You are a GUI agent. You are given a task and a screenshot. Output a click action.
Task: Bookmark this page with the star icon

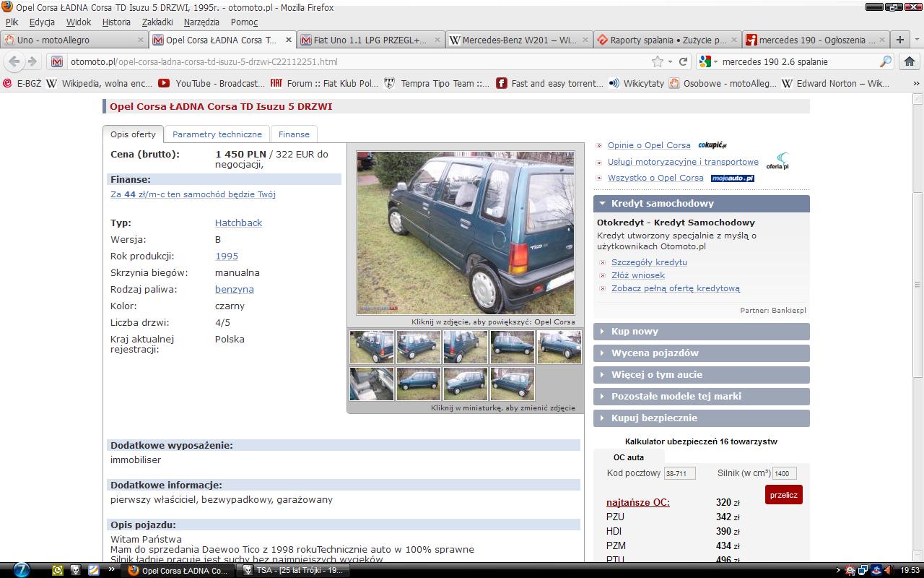pyautogui.click(x=658, y=61)
